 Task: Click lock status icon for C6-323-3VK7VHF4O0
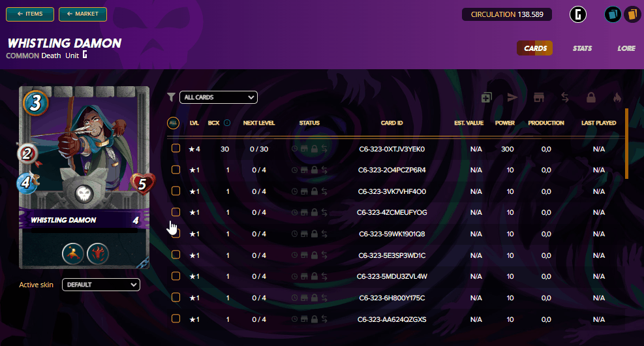(314, 191)
